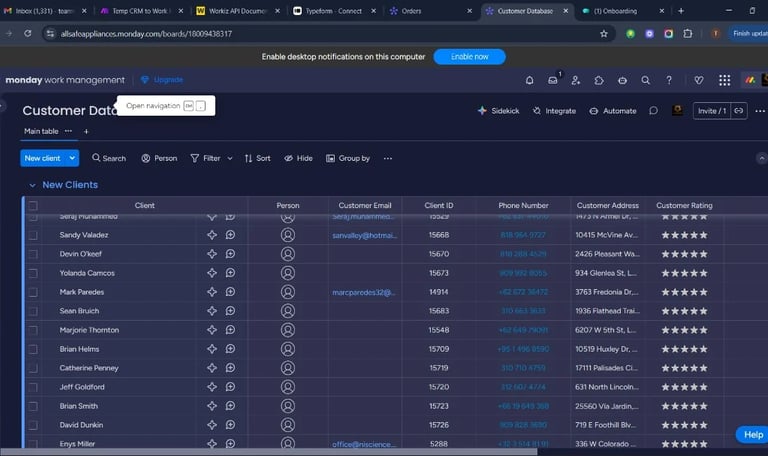The image size is (768, 456).
Task: Assign person avatar for Jeff Goldford
Action: coord(288,387)
